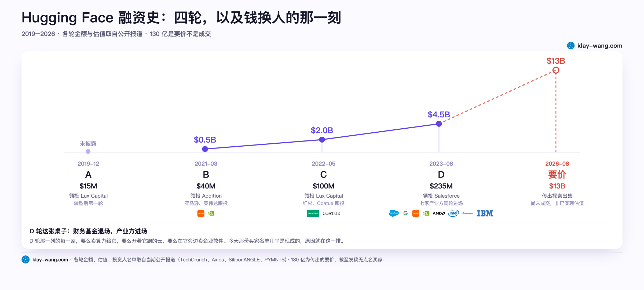Click the COATUE wordmark logo
This screenshot has width=644, height=290.
tap(331, 213)
